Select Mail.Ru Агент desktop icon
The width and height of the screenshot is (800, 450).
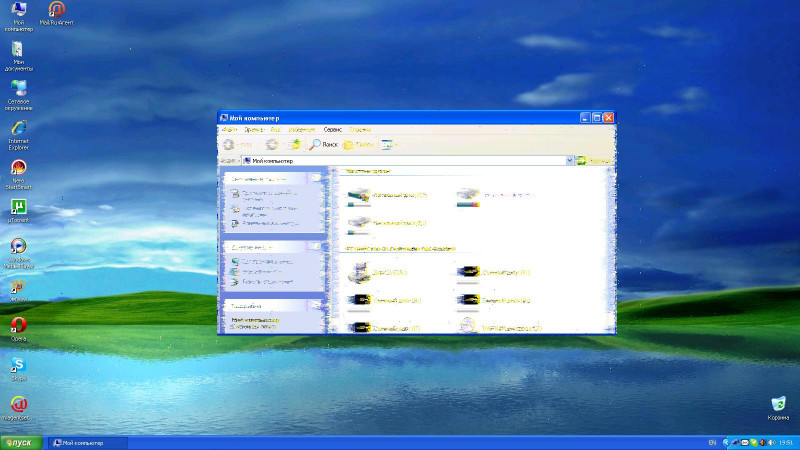tap(57, 13)
